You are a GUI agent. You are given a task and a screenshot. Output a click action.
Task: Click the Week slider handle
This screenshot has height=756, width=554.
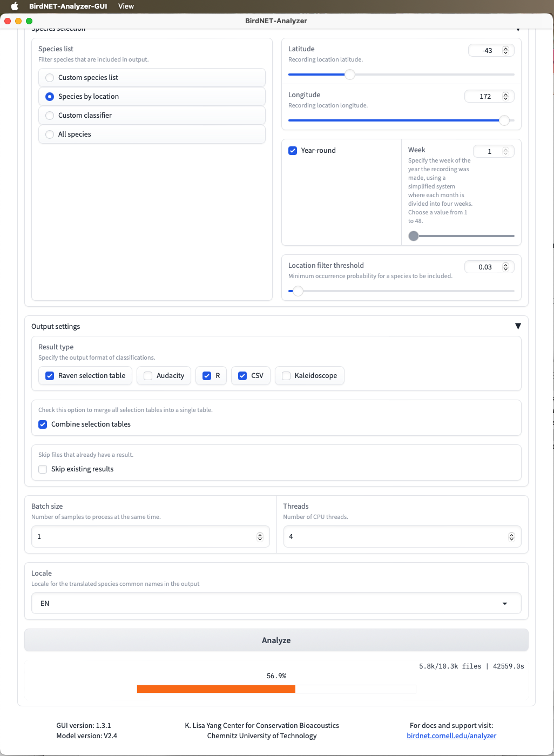click(x=414, y=236)
